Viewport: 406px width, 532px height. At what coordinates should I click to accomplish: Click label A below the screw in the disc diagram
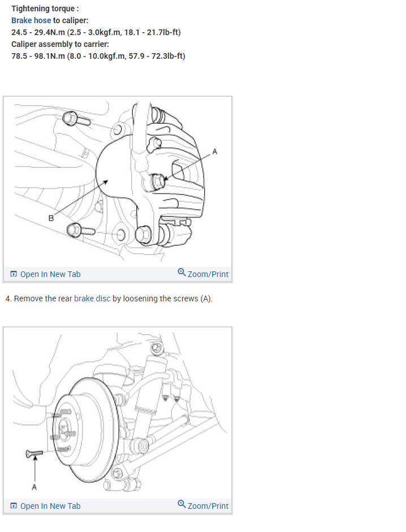[34, 487]
